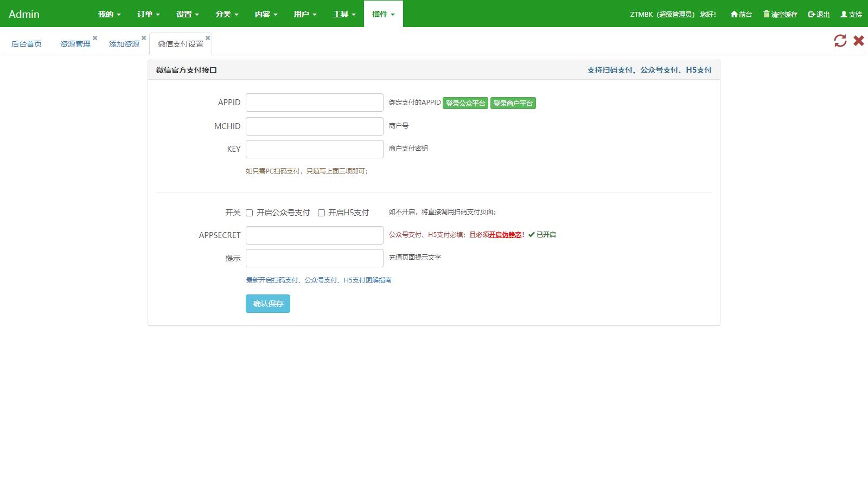Switch to the 后台首页 tab
868x488 pixels.
(x=27, y=43)
